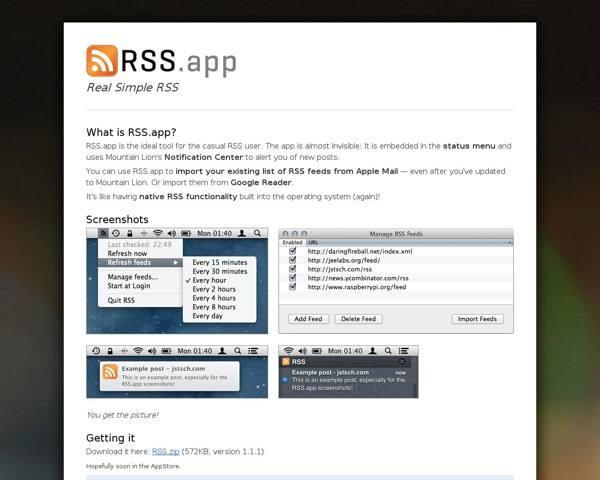Choose Quit RSS from the menu

coord(121,300)
